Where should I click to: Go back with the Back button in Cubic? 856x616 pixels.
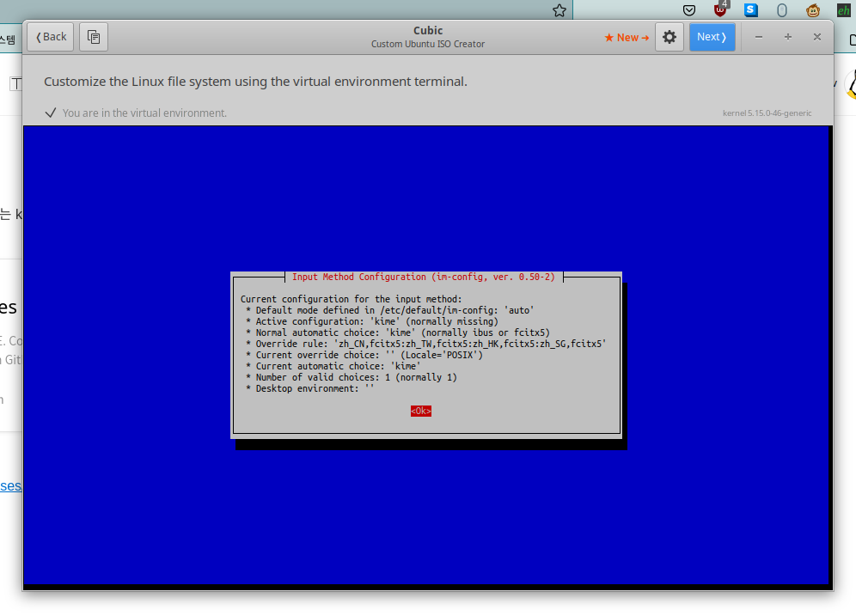tap(50, 37)
